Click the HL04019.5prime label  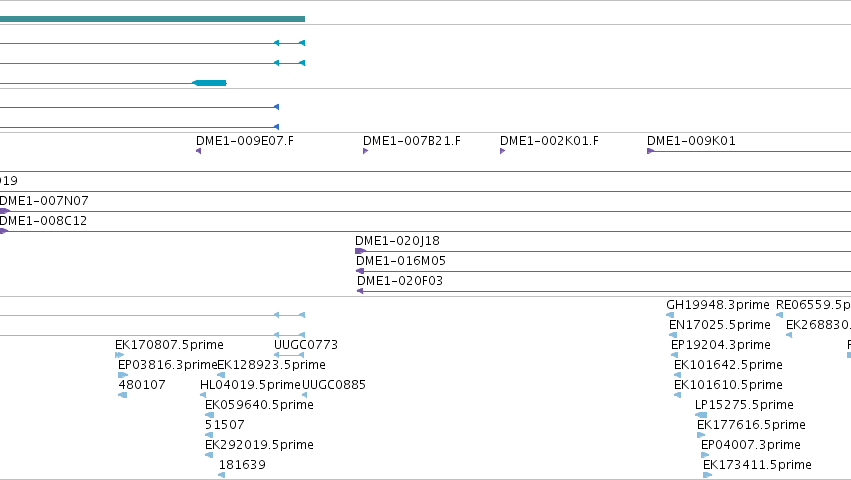click(250, 385)
